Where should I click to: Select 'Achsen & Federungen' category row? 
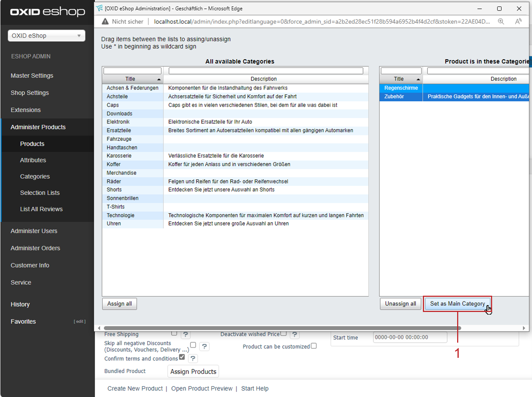pyautogui.click(x=235, y=88)
